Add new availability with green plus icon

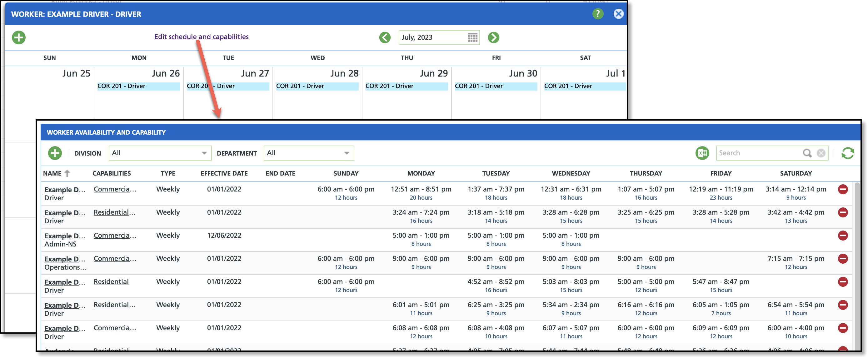pyautogui.click(x=55, y=153)
